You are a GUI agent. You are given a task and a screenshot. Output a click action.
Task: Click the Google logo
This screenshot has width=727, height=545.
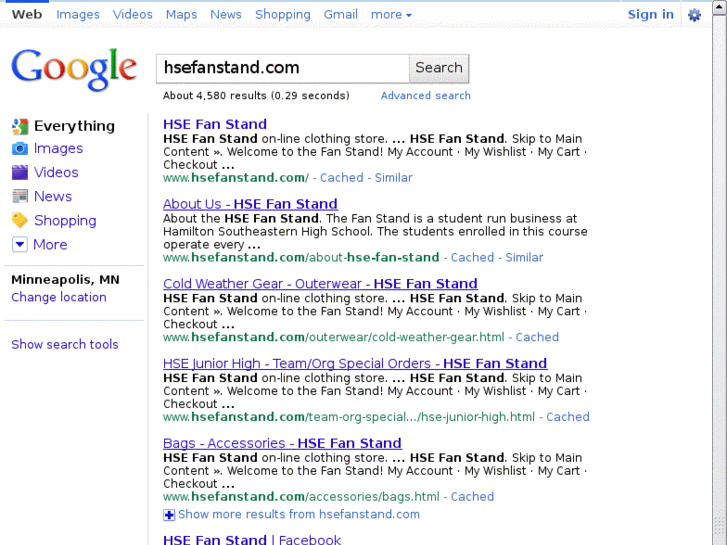click(74, 70)
